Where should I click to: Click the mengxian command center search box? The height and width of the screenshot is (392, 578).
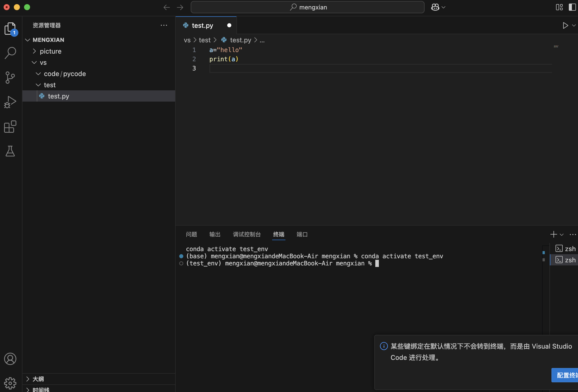coord(307,7)
